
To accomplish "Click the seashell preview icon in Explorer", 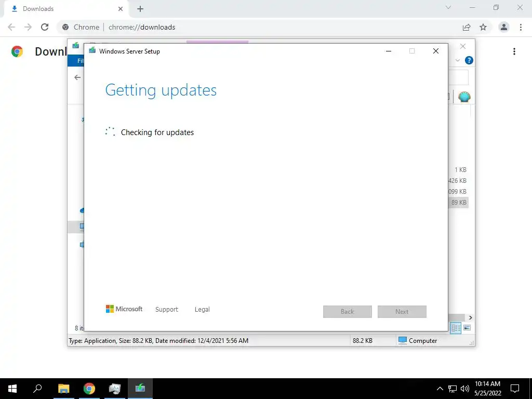I will pyautogui.click(x=464, y=97).
